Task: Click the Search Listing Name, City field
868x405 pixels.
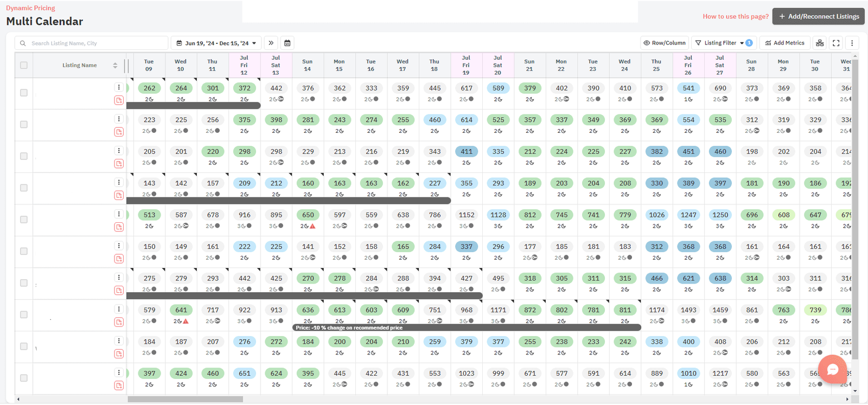Action: tap(92, 43)
